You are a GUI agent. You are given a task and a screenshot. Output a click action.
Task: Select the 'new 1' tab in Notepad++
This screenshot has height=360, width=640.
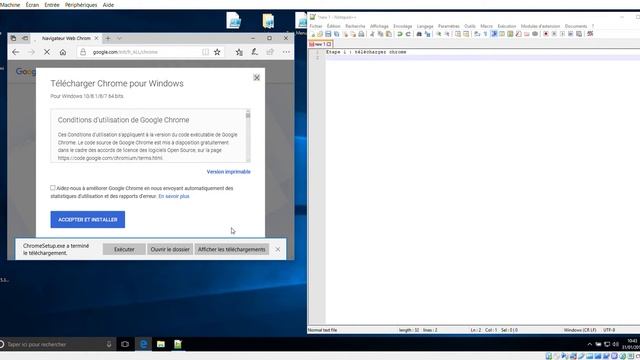320,44
